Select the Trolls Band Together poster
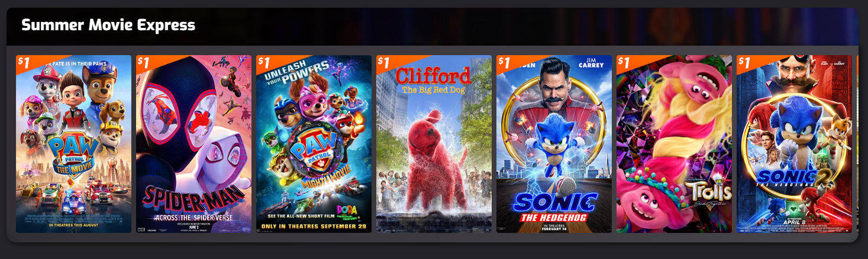868x259 pixels. pyautogui.click(x=674, y=144)
